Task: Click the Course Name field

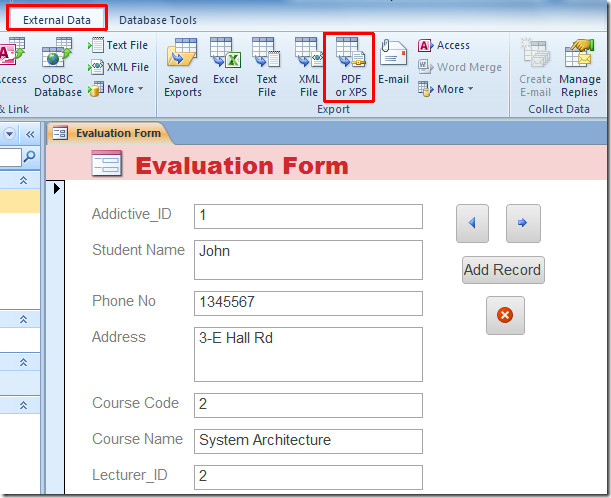Action: coord(308,441)
